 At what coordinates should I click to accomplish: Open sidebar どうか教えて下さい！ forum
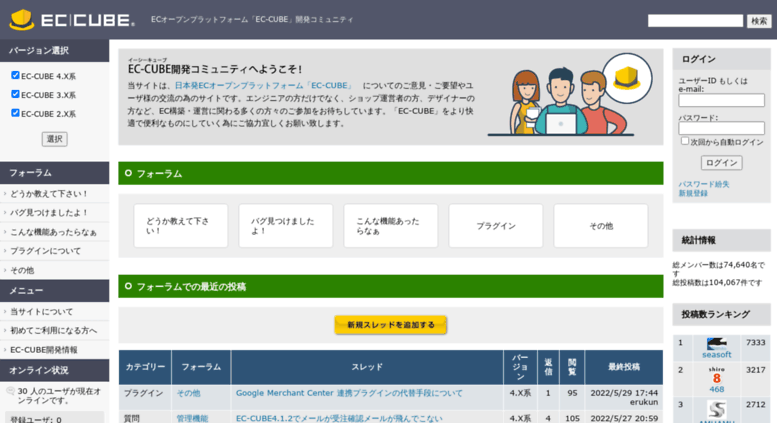coord(55,194)
